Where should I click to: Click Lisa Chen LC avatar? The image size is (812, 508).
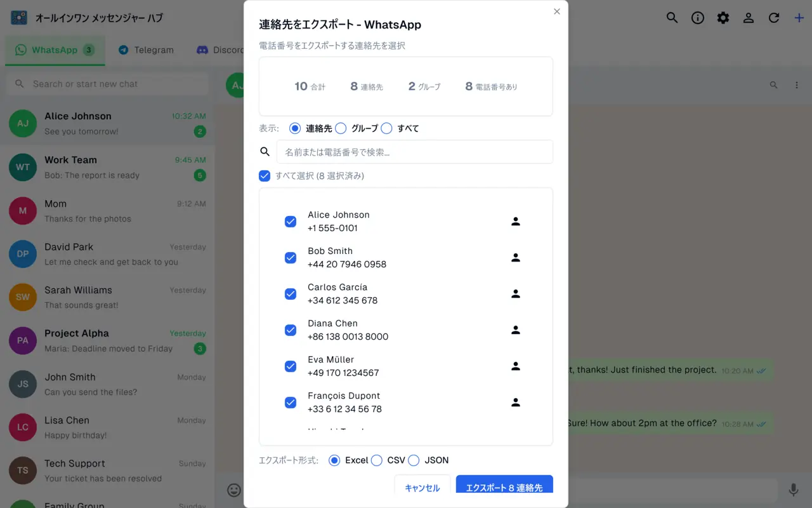pos(23,427)
